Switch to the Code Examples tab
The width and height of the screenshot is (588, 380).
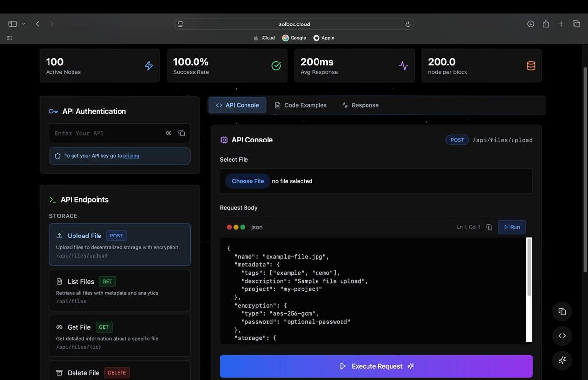[x=300, y=105]
